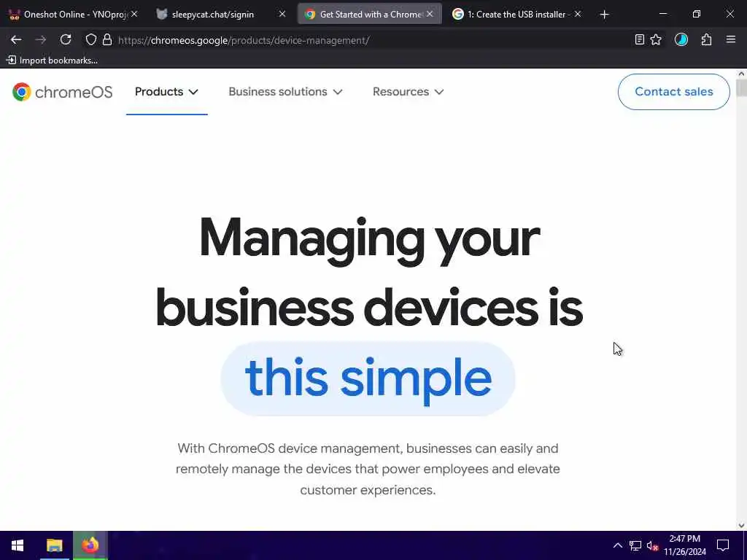Toggle reader view icon
Viewport: 747px width, 560px height.
(639, 40)
